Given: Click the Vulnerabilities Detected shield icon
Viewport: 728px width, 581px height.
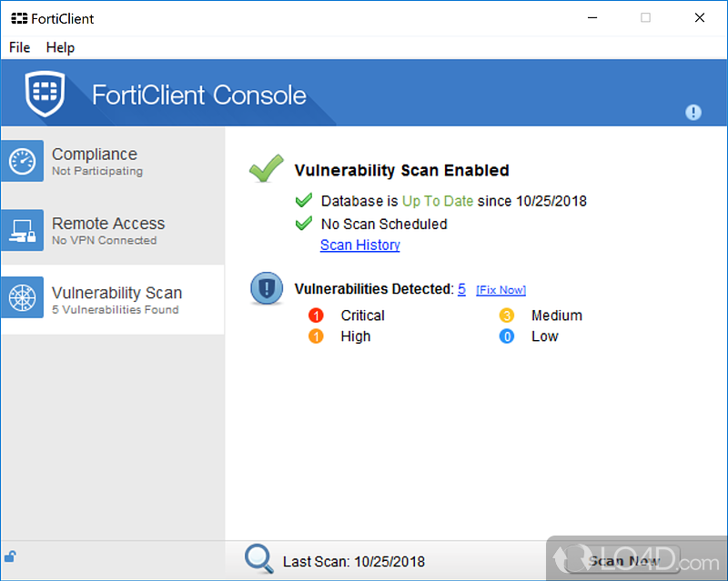Looking at the screenshot, I should tap(267, 289).
